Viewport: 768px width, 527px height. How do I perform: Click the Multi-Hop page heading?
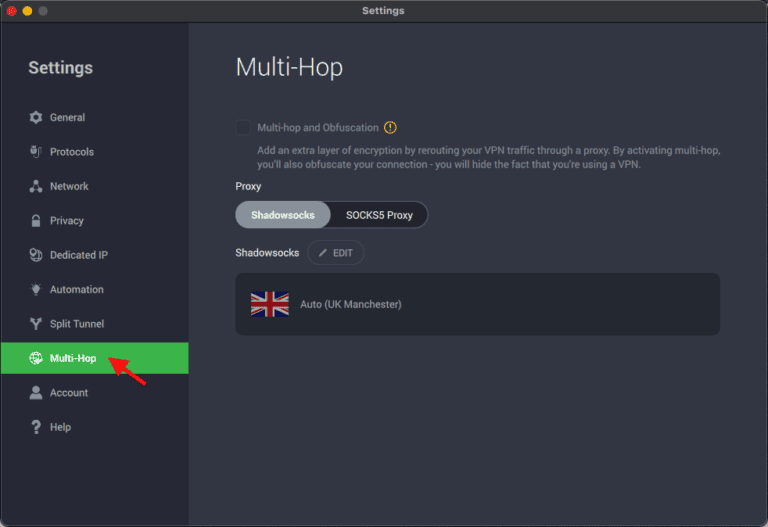coord(289,67)
